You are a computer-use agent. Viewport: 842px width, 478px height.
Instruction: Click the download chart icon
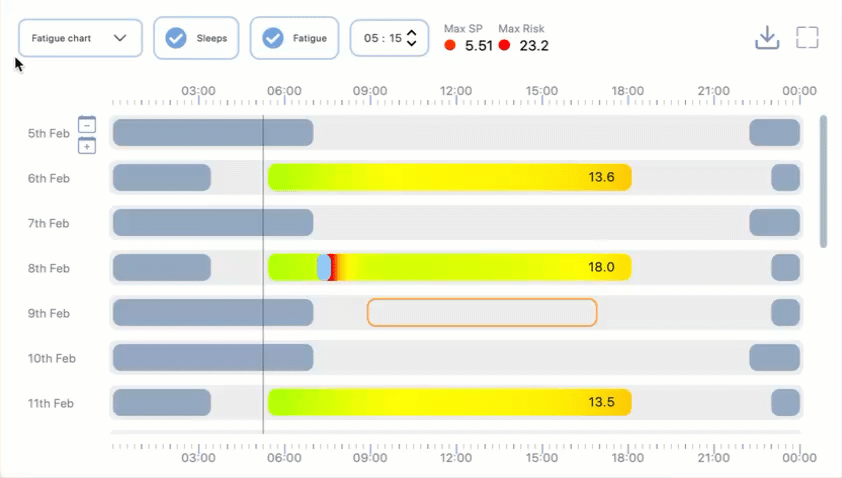pyautogui.click(x=767, y=38)
